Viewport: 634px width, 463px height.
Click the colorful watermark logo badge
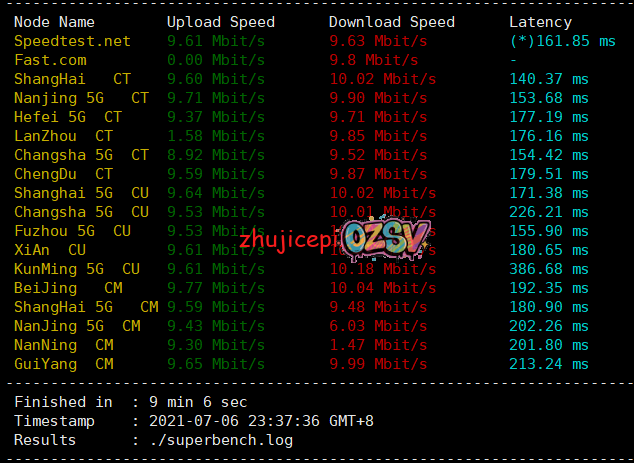click(x=387, y=238)
